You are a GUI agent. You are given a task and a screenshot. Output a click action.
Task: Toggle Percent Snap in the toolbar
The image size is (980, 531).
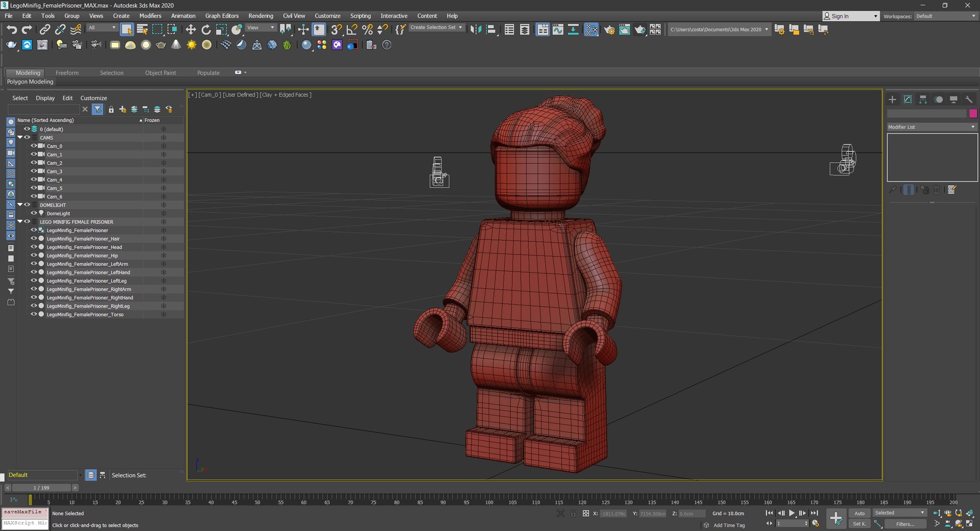tap(367, 30)
